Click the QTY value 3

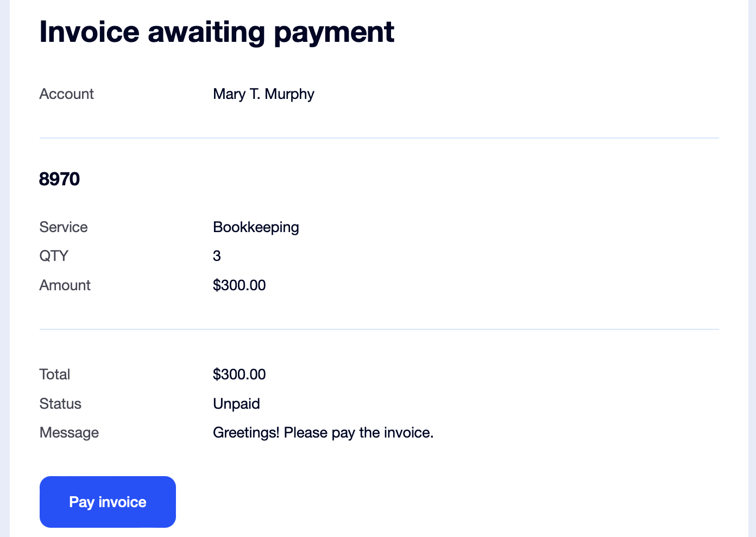(x=217, y=256)
